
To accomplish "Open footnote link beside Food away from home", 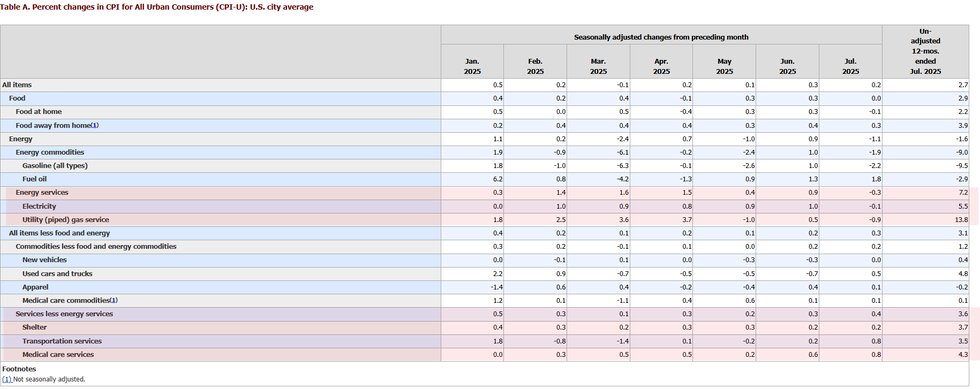I will coord(95,125).
